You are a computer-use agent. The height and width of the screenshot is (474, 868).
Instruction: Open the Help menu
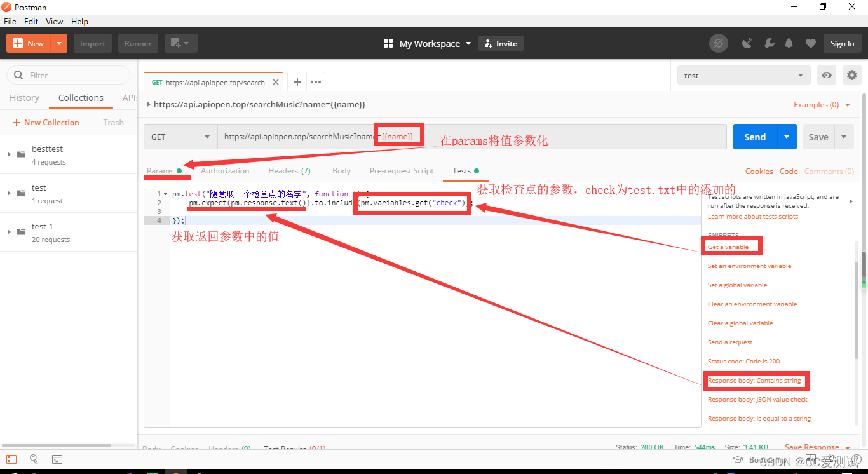(79, 21)
